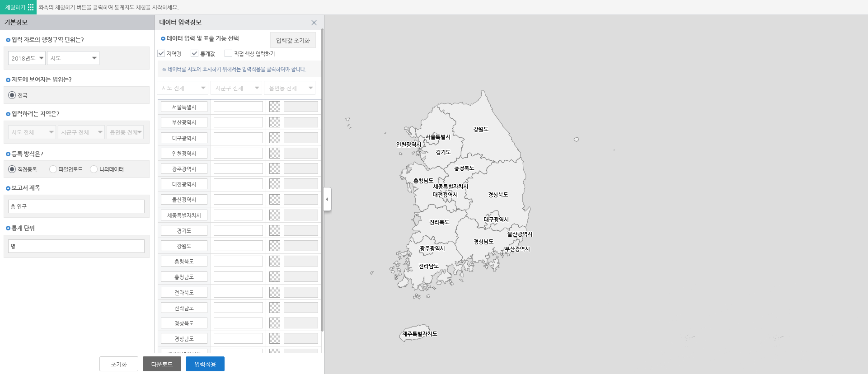Open the color picker for 전라북도
This screenshot has height=374, width=868.
click(x=275, y=292)
